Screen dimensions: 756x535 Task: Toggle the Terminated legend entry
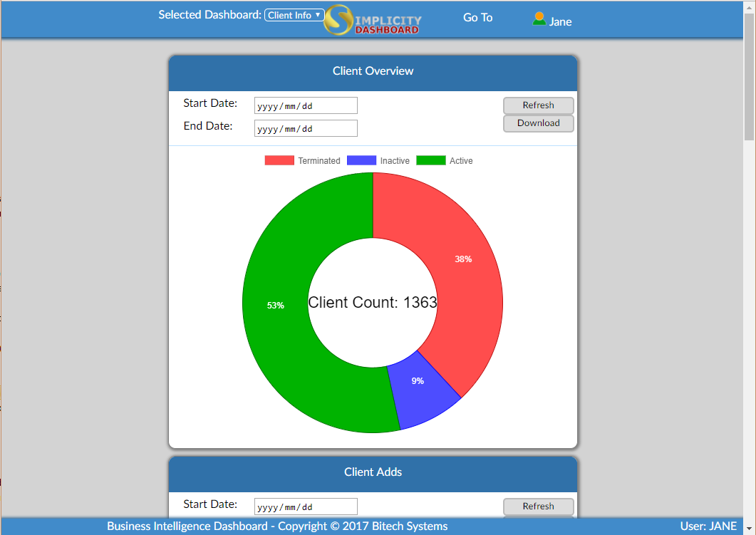coord(319,160)
